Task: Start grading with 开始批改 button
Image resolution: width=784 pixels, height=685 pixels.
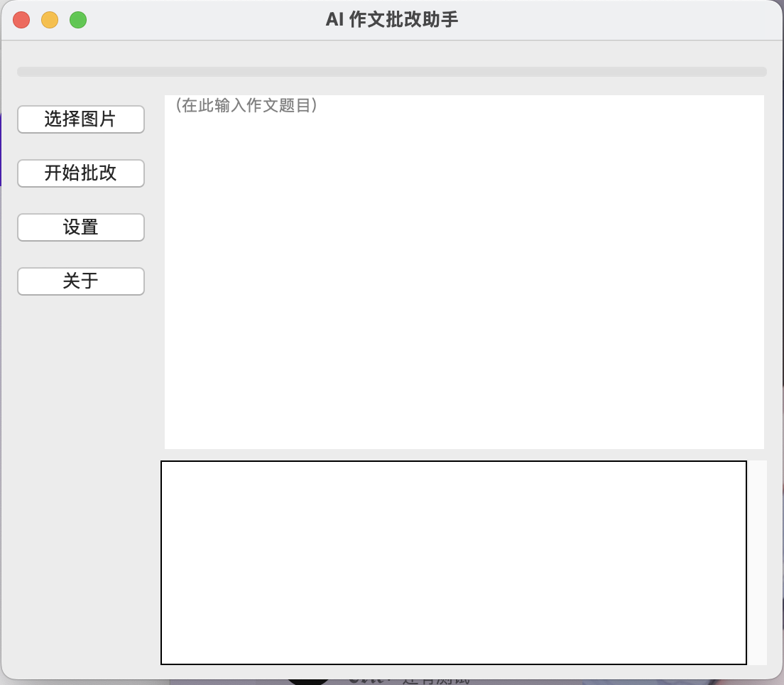Action: pos(81,173)
